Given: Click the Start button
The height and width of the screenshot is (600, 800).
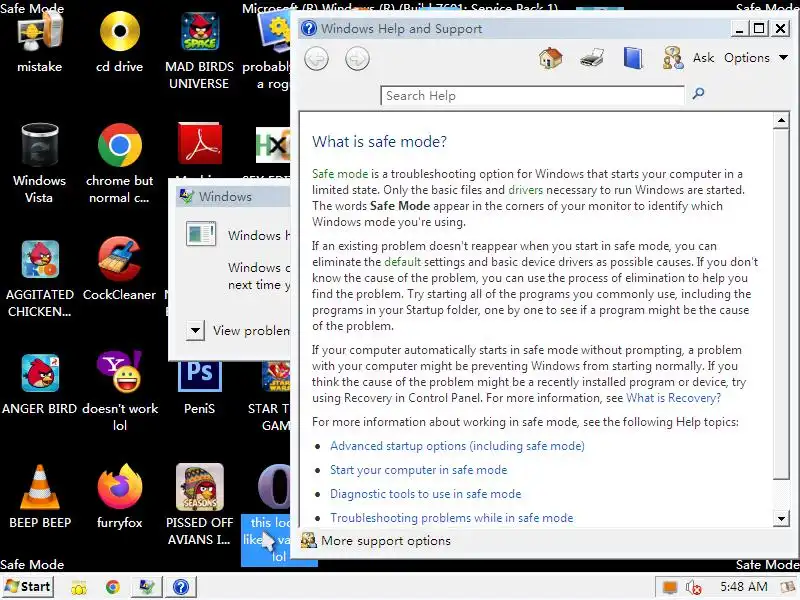Looking at the screenshot, I should [28, 587].
